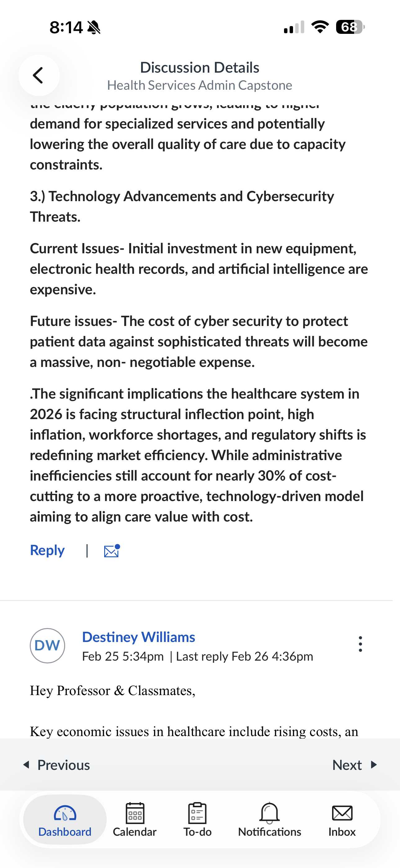Image resolution: width=400 pixels, height=868 pixels.
Task: Open the Dashboard tab icon
Action: point(65,813)
